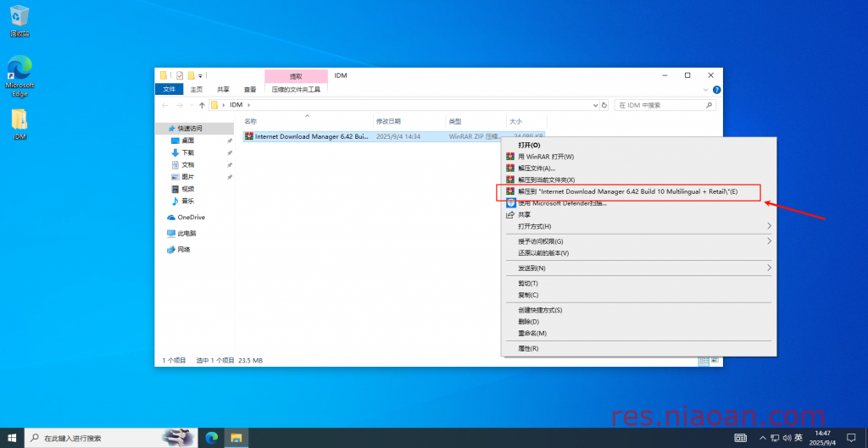Open 文档 in the navigation pane
The width and height of the screenshot is (868, 448).
point(187,165)
